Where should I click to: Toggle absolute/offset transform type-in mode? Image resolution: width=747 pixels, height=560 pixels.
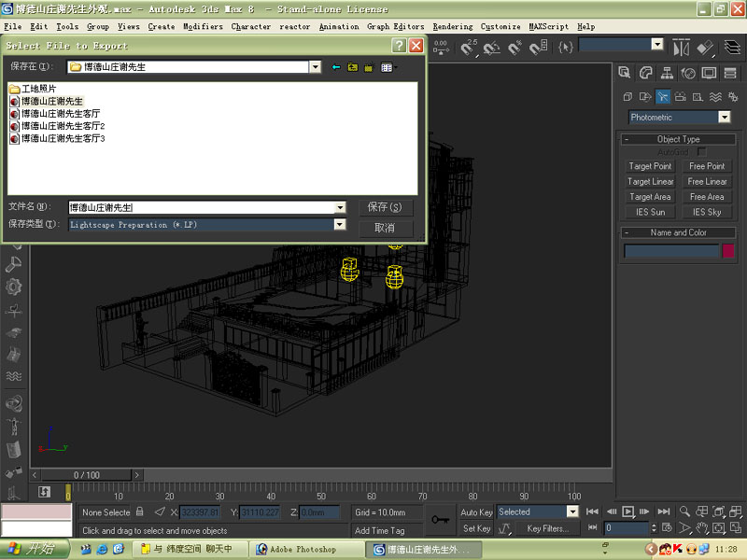(x=160, y=511)
